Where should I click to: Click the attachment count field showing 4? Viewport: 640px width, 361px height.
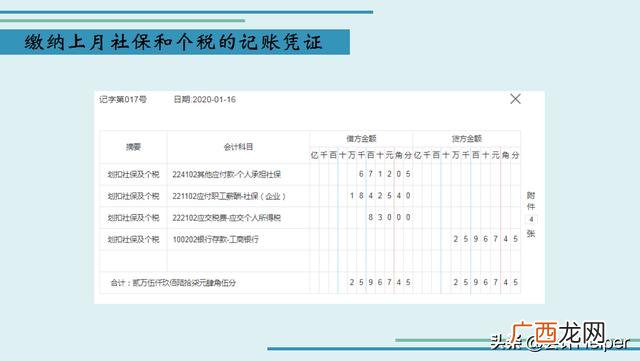point(531,220)
